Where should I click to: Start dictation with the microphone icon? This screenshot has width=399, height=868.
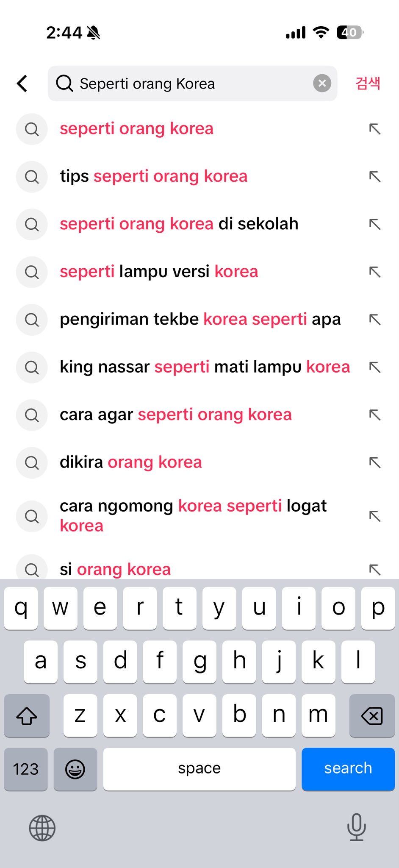[x=356, y=826]
